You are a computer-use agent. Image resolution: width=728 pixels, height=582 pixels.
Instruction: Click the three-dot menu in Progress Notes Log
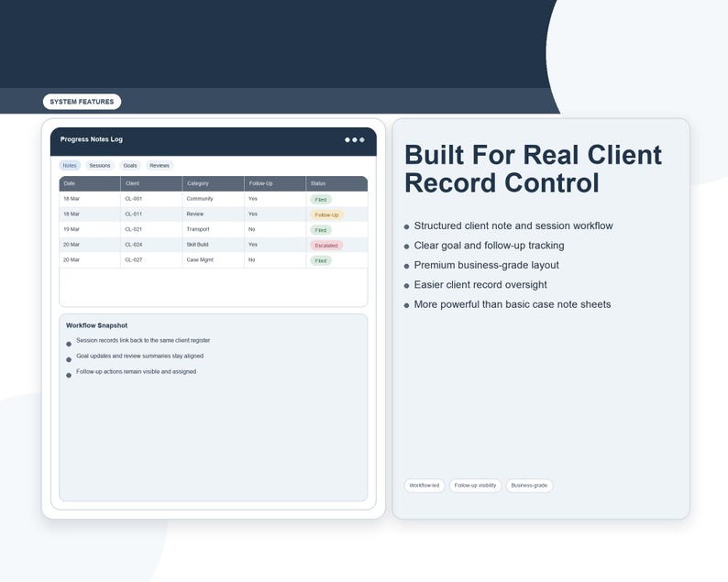(354, 139)
